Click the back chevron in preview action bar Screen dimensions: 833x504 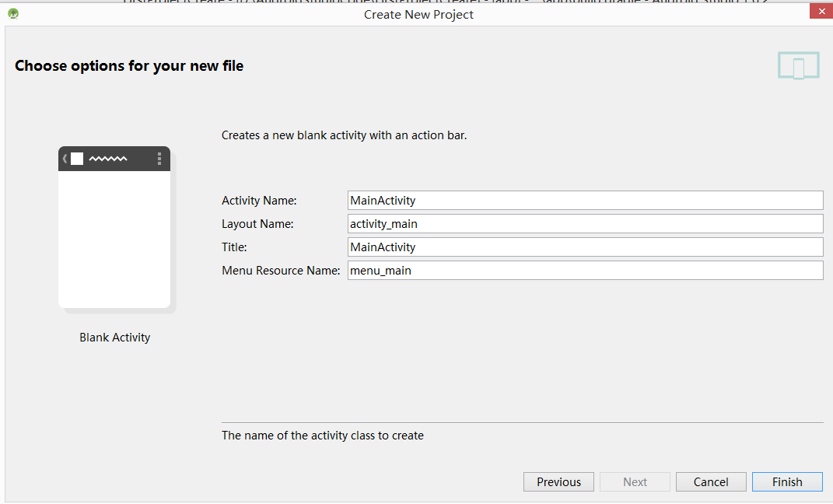65,159
